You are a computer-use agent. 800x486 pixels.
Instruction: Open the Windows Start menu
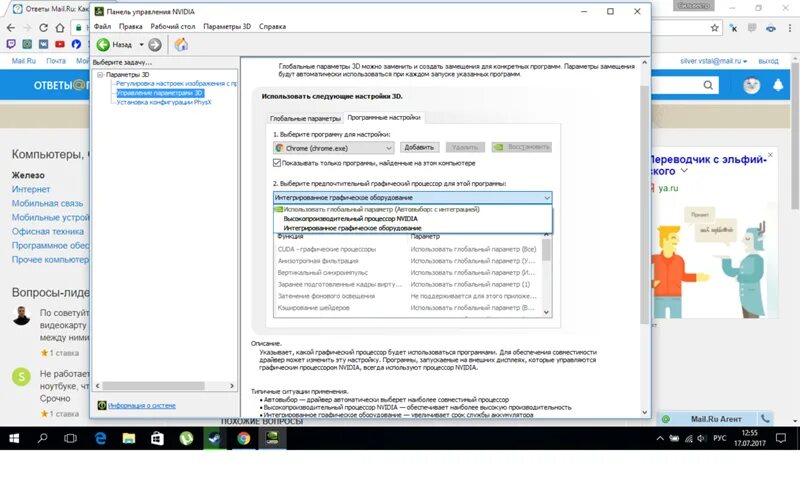point(14,439)
